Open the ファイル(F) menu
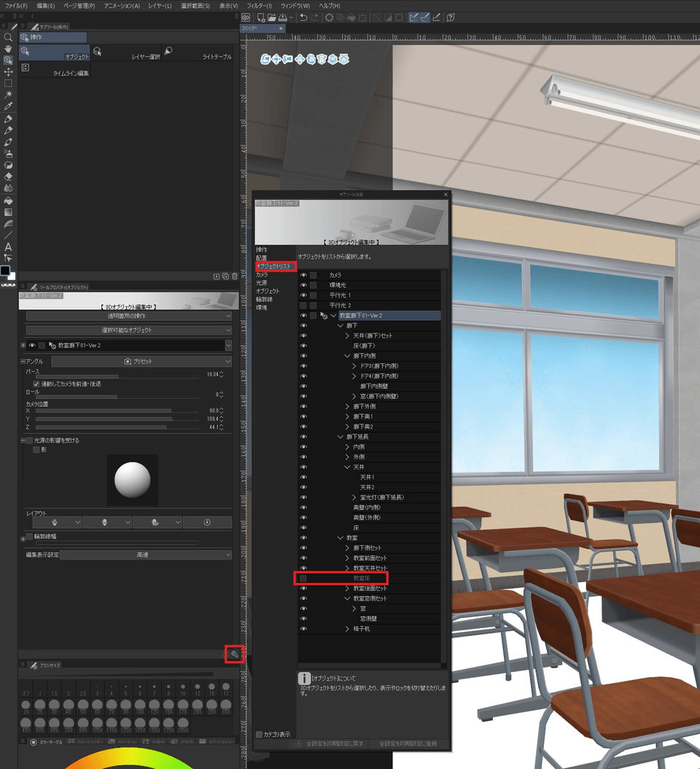Viewport: 700px width, 769px height. click(x=16, y=5)
